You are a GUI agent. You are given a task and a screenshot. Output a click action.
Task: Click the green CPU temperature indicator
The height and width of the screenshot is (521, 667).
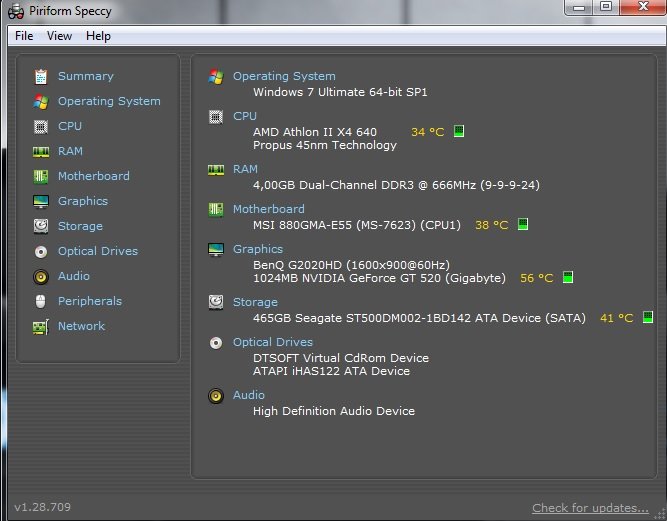(459, 131)
